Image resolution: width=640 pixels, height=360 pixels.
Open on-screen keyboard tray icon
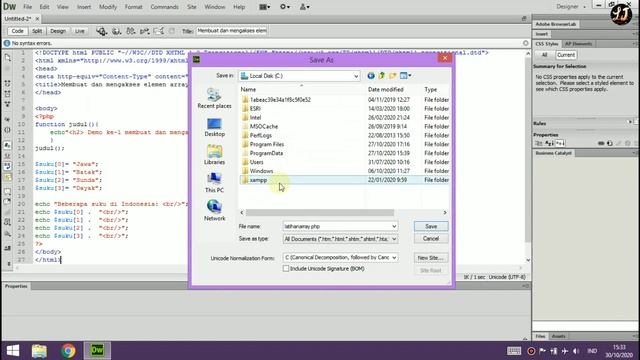(514, 351)
